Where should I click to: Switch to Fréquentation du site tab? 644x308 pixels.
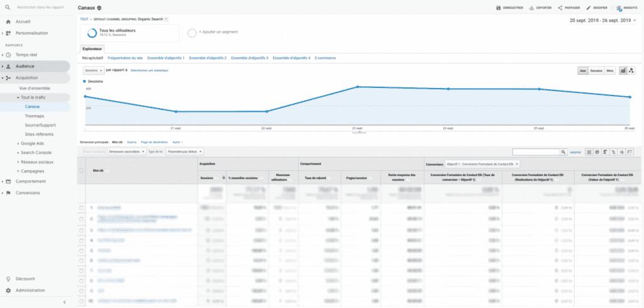(125, 58)
